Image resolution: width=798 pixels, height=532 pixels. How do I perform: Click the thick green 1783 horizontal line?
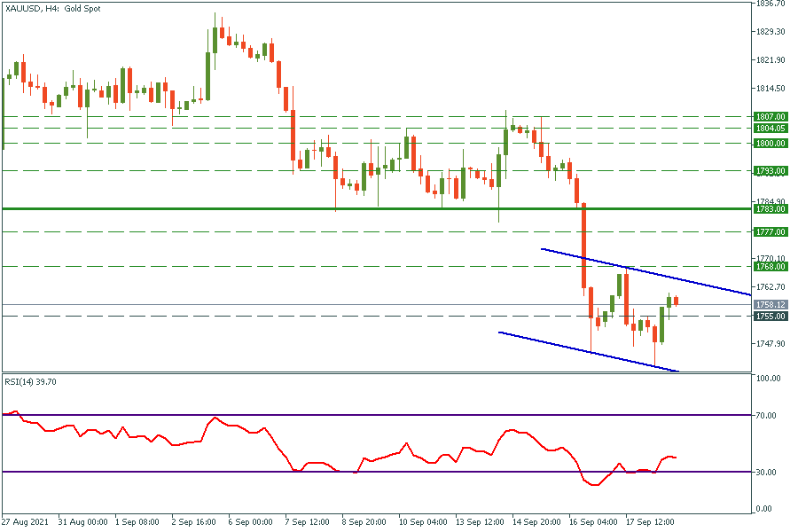click(x=266, y=208)
